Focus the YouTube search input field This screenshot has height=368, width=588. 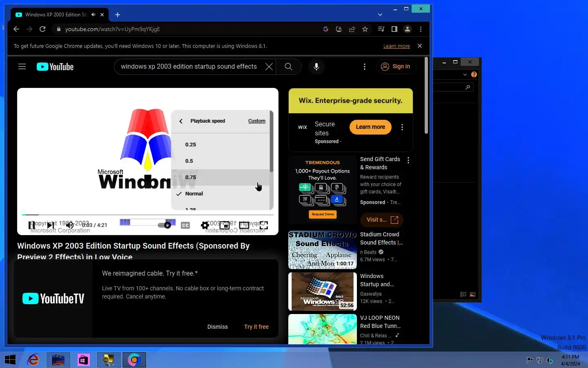[x=190, y=67]
